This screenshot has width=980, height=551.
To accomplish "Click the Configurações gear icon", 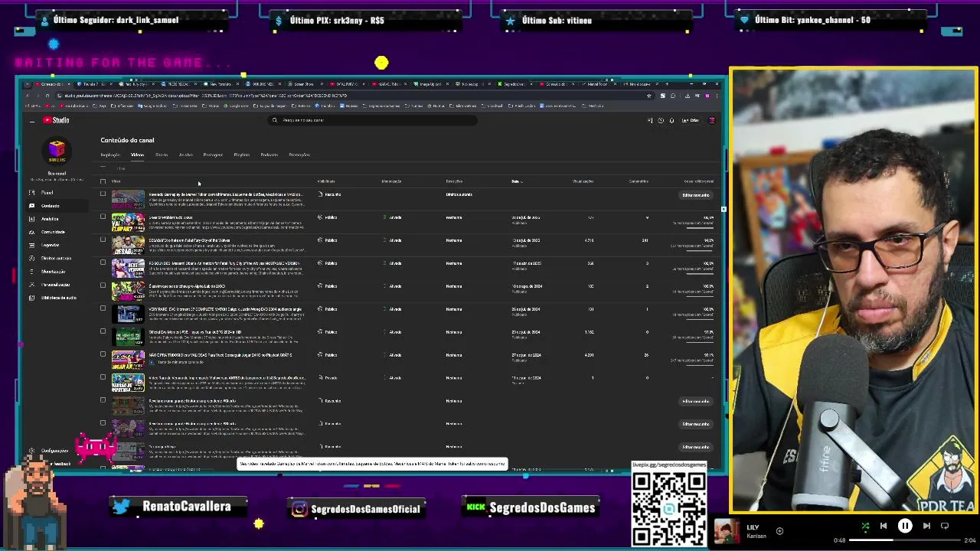I will [x=31, y=451].
